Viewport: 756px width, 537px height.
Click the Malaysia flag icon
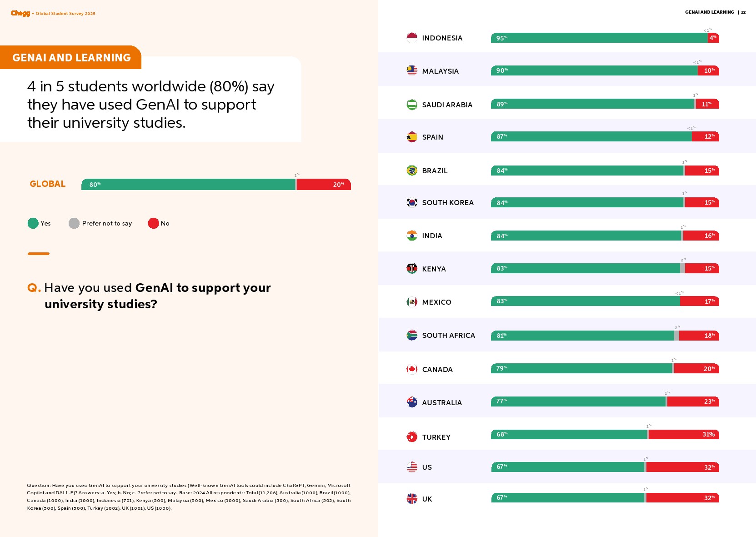tap(411, 70)
